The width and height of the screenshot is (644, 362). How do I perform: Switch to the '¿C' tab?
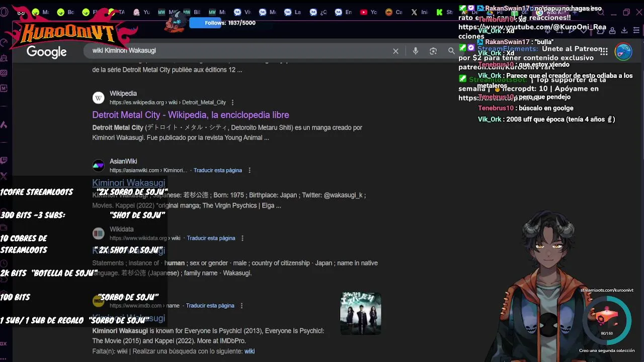[318, 12]
